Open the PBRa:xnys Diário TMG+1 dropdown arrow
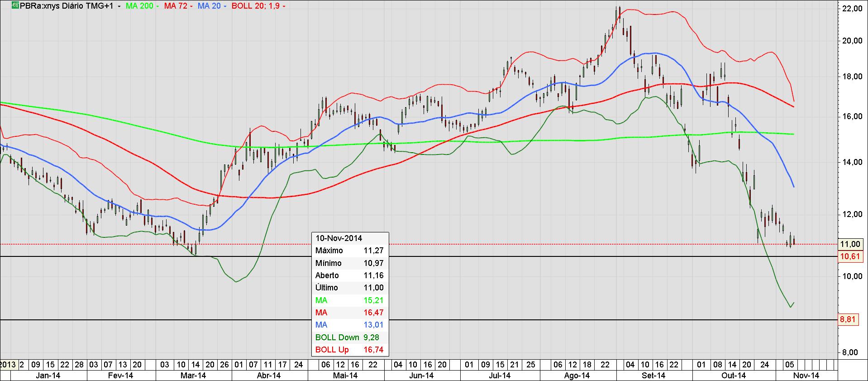The image size is (868, 381). [x=119, y=6]
